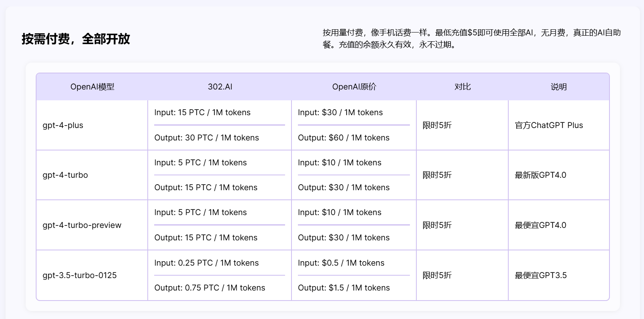The width and height of the screenshot is (644, 319).
Task: Click the "官方ChatGPT Plus" description
Action: pyautogui.click(x=549, y=125)
